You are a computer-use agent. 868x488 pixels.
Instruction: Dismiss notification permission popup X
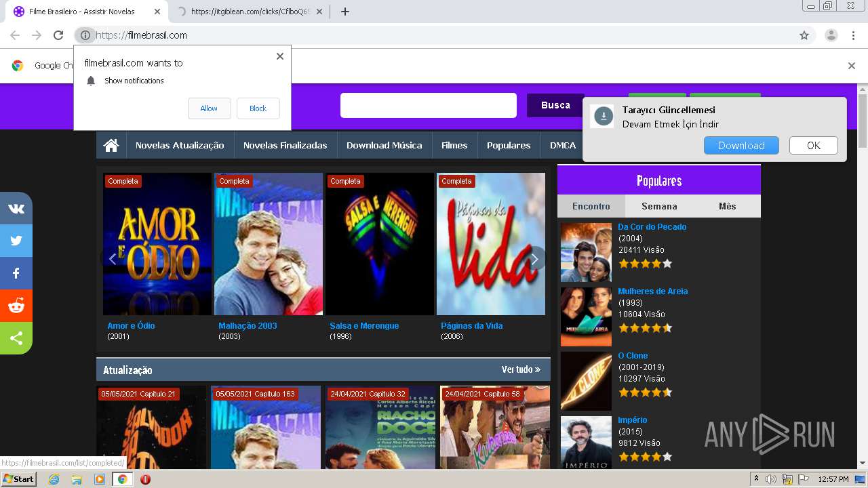tap(280, 56)
